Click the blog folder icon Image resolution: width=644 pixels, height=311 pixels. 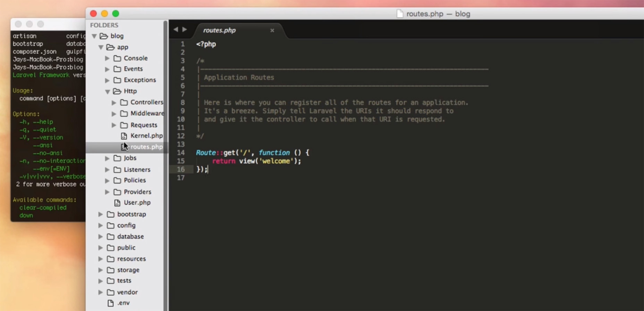[104, 36]
